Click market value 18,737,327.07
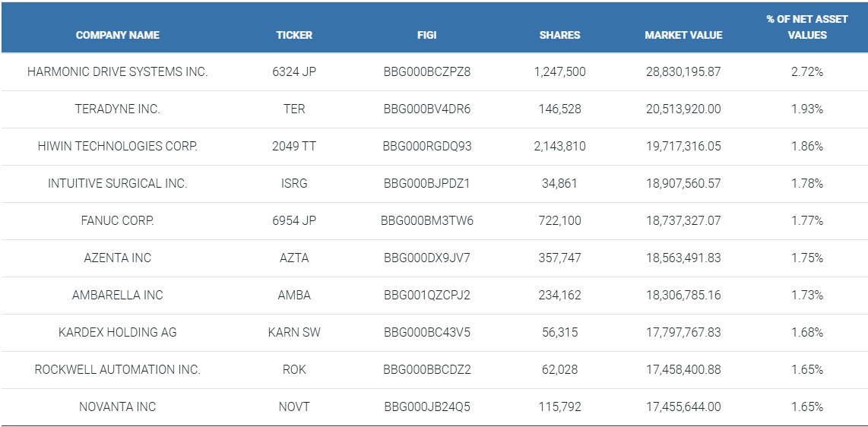The width and height of the screenshot is (868, 427). pos(683,220)
